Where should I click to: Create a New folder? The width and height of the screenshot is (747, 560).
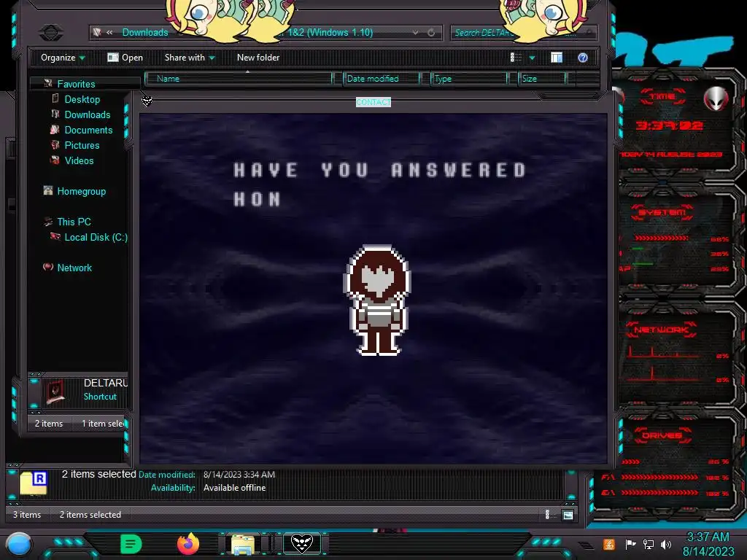[x=258, y=58]
